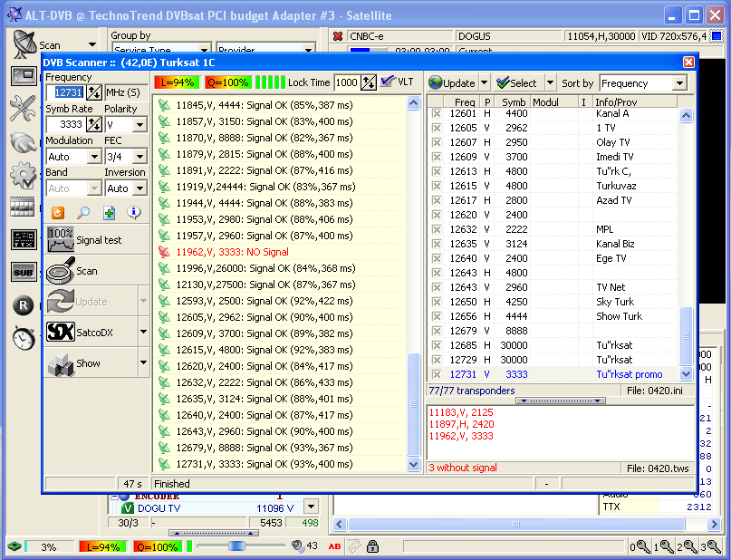Viewport: 731px width, 560px height.
Task: Click the green plus add transponder icon
Action: [109, 213]
